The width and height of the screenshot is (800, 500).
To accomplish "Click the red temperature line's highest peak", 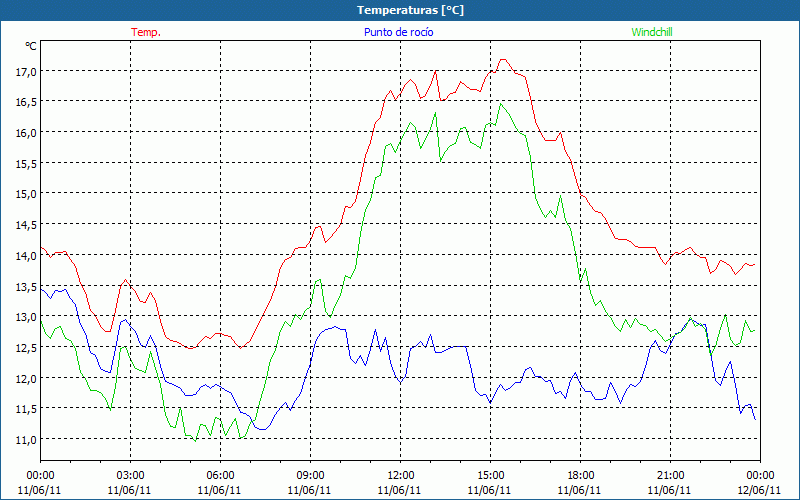I will 502,60.
